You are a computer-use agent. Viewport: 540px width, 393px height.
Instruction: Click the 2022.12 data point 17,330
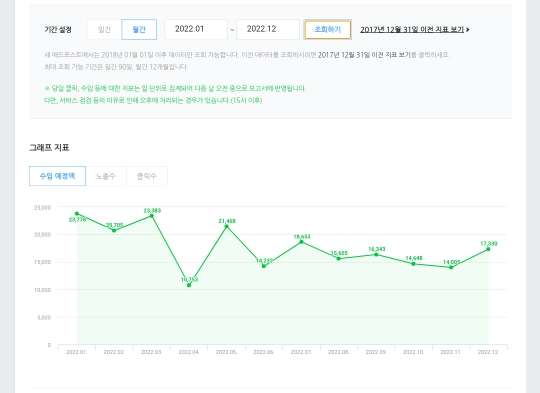488,249
